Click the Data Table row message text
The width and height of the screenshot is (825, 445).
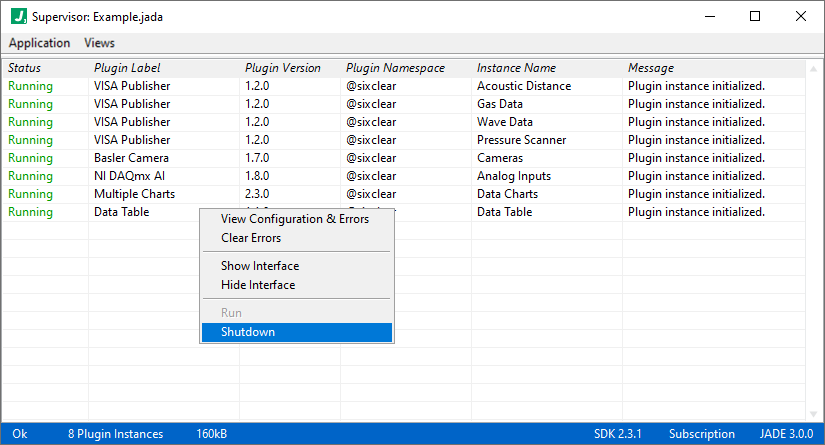click(x=696, y=211)
